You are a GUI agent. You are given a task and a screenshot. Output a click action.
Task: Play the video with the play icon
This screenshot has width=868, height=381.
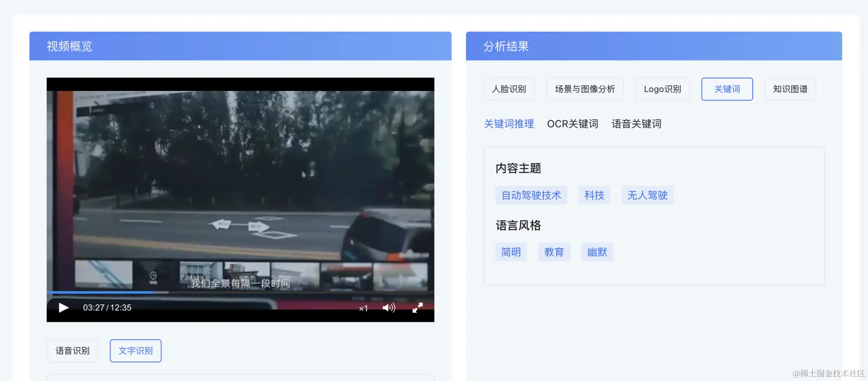point(64,308)
